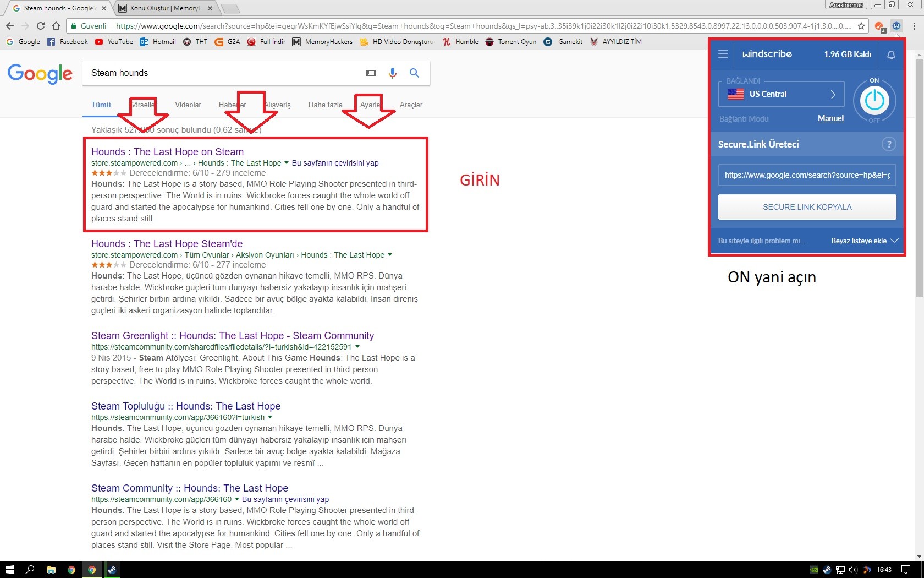
Task: Open the AYYILDIZ TİM bookmark
Action: click(x=616, y=42)
